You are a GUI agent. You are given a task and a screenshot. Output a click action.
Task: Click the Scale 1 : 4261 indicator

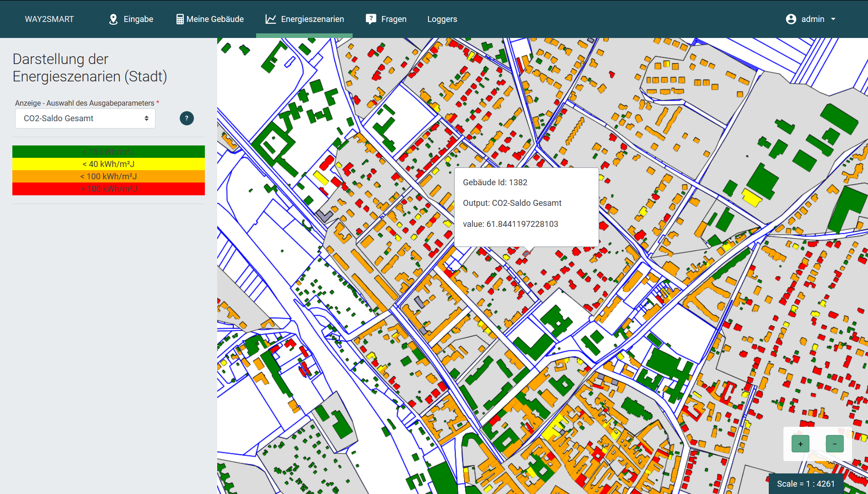[806, 483]
